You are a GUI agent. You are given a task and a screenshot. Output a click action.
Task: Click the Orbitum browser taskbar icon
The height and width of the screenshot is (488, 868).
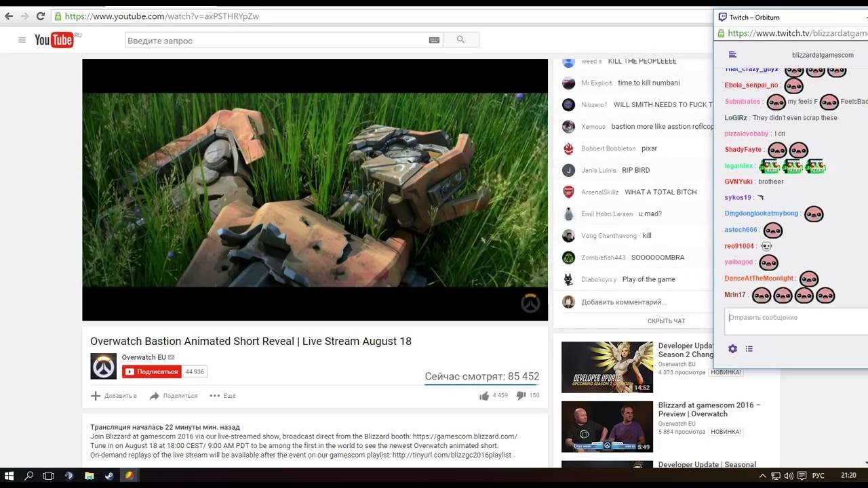click(x=129, y=476)
